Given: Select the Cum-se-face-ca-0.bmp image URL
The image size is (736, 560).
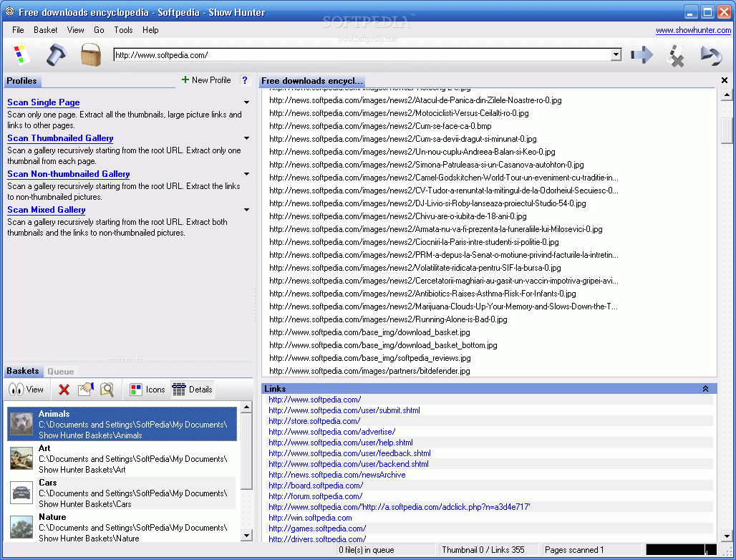Looking at the screenshot, I should [x=380, y=126].
